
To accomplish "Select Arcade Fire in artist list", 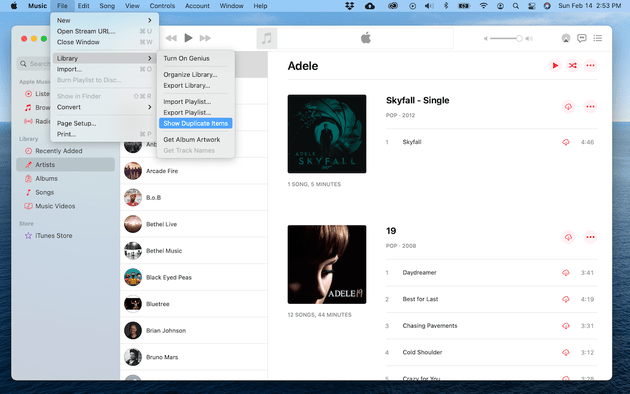I will click(x=194, y=171).
